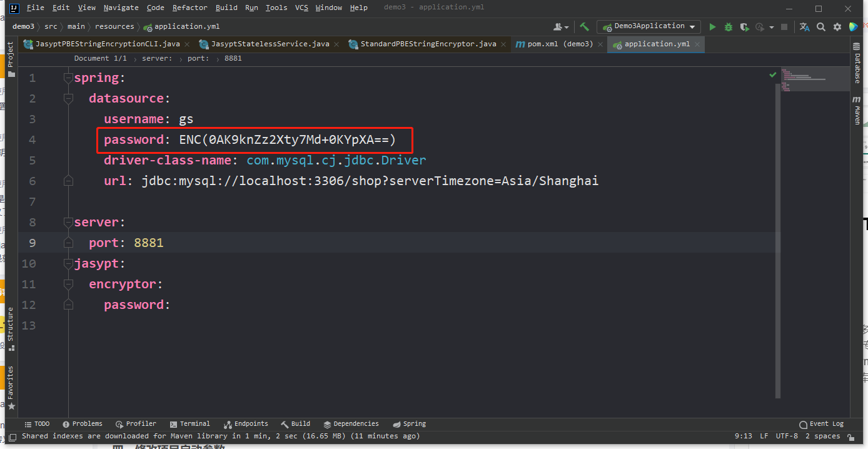Close the application.yml tab
The height and width of the screenshot is (449, 868).
pyautogui.click(x=697, y=44)
